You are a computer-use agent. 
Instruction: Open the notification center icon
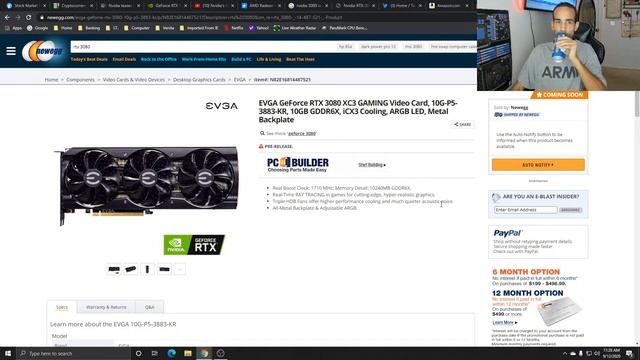point(629,353)
